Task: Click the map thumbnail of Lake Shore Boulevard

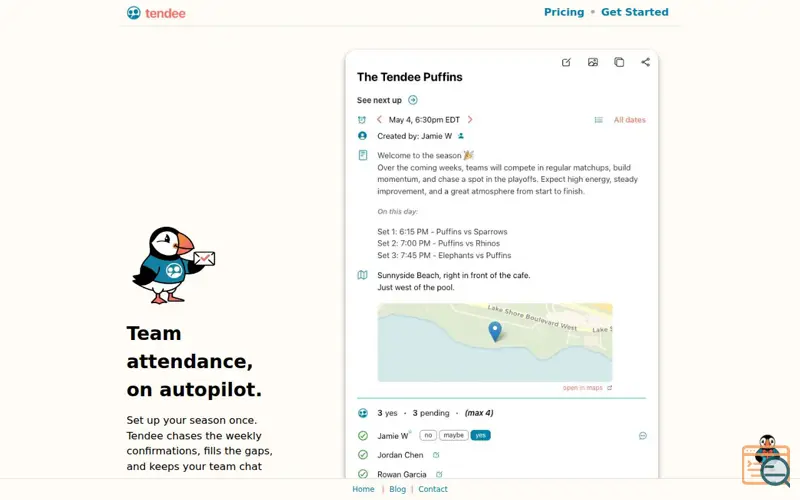Action: (495, 342)
